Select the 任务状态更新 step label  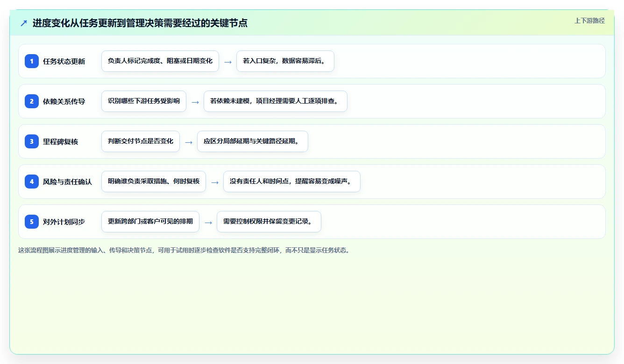click(64, 61)
